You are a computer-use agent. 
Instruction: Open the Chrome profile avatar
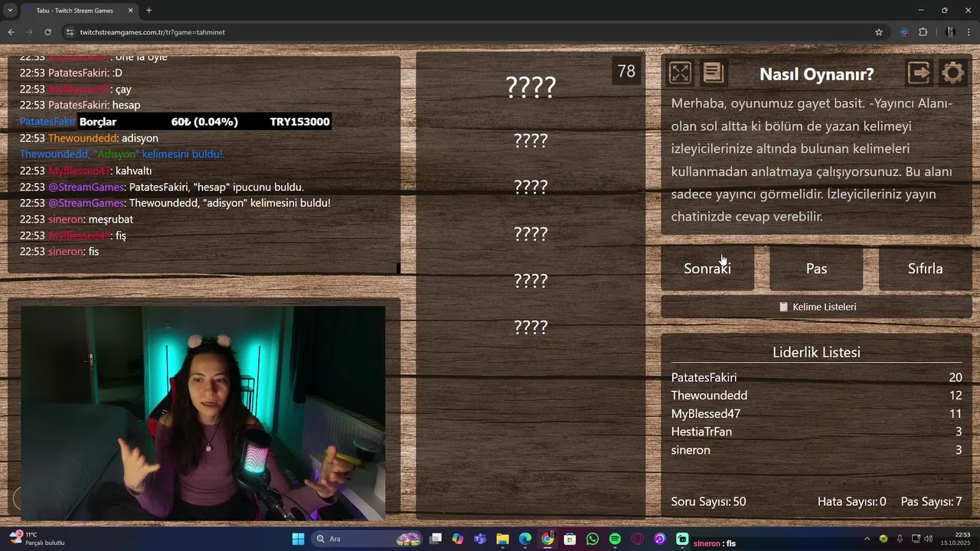tap(950, 32)
